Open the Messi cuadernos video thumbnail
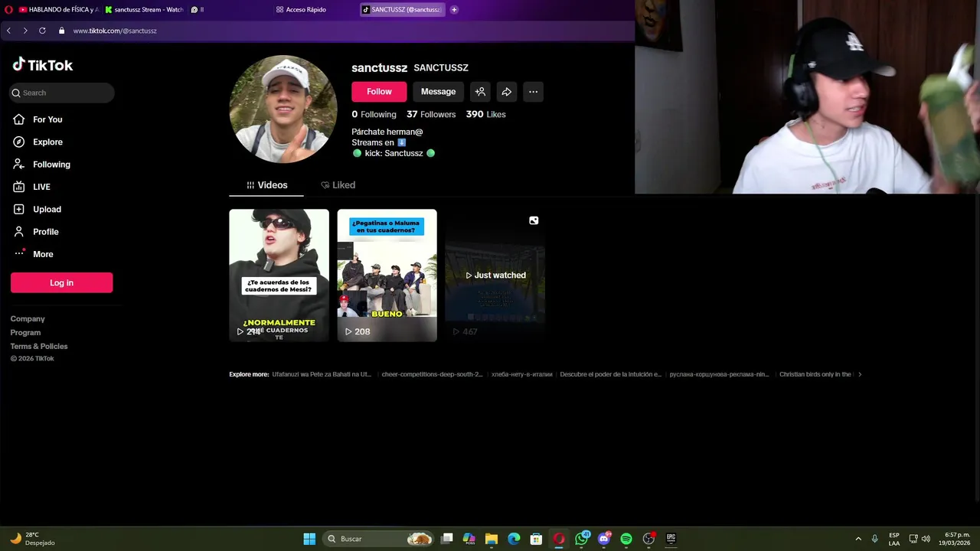The image size is (980, 551). (x=279, y=275)
